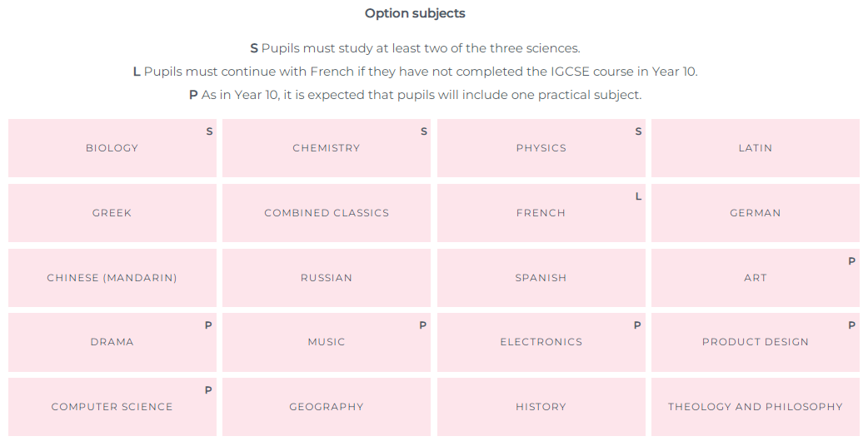Pick the Latin subject tile
Viewport: 868px width, 446px height.
[x=756, y=148]
